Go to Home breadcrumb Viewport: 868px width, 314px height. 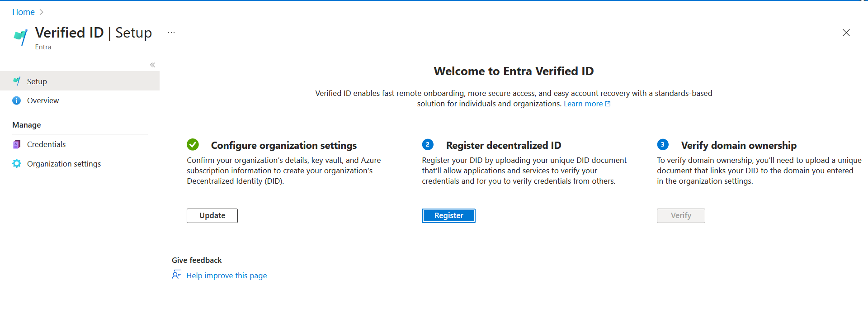(24, 12)
